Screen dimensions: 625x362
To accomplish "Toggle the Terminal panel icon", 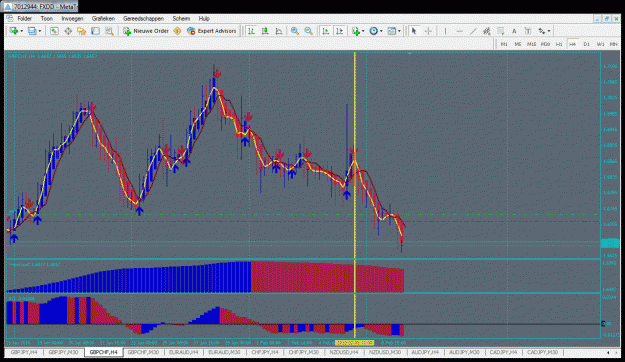I will click(x=95, y=31).
